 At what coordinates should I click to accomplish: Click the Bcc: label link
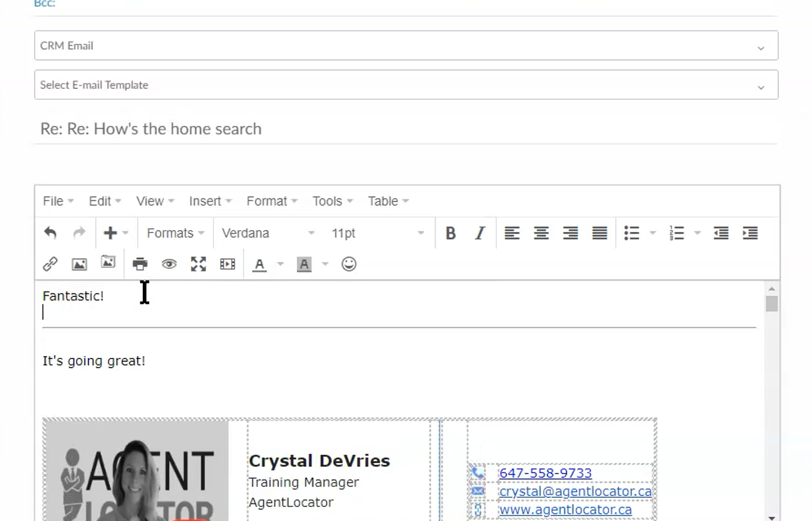(45, 4)
